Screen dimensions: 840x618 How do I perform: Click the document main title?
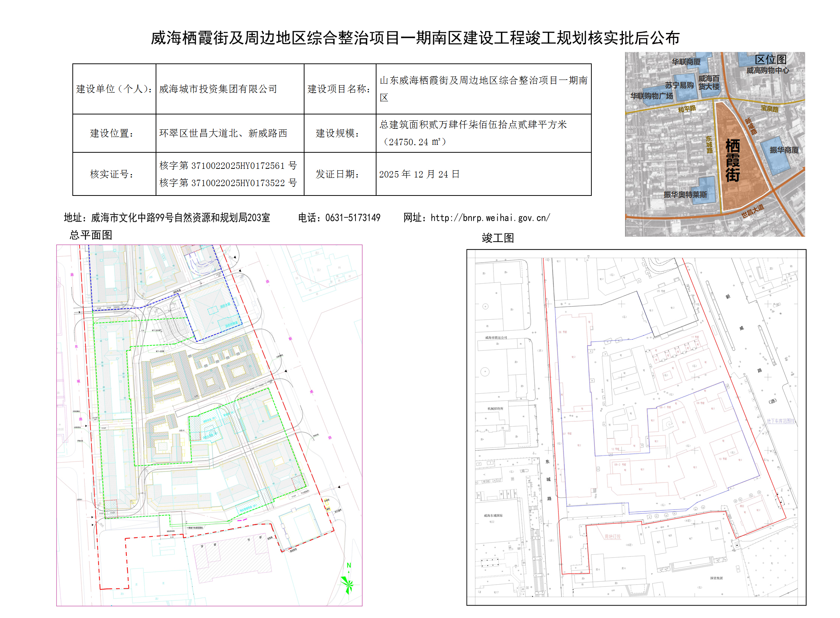415,38
